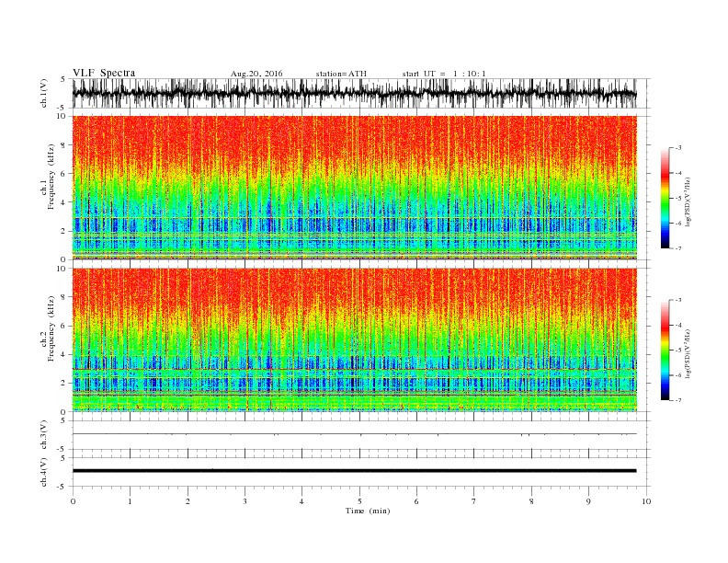This screenshot has width=728, height=563.
Task: Click the "ch.1(V)" waveform axis label
Action: (44, 93)
